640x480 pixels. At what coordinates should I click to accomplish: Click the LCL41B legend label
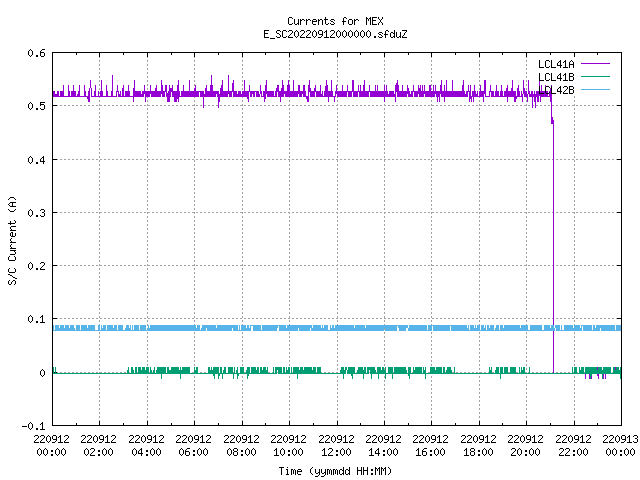[x=556, y=77]
